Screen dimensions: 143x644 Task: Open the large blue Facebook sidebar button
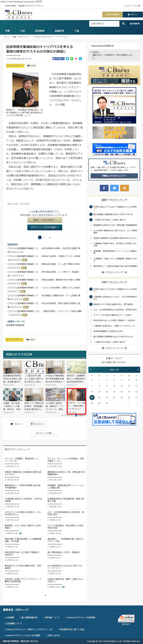[104, 188]
